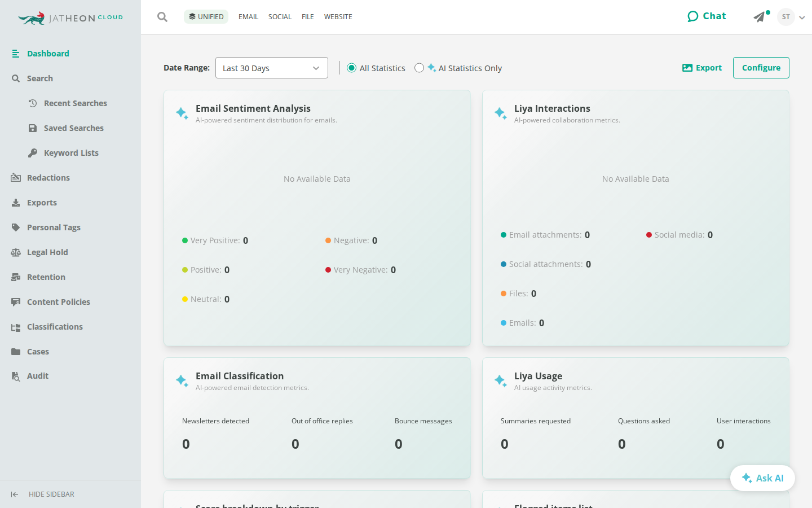Image resolution: width=812 pixels, height=508 pixels.
Task: Open notifications paper plane icon
Action: (x=760, y=17)
